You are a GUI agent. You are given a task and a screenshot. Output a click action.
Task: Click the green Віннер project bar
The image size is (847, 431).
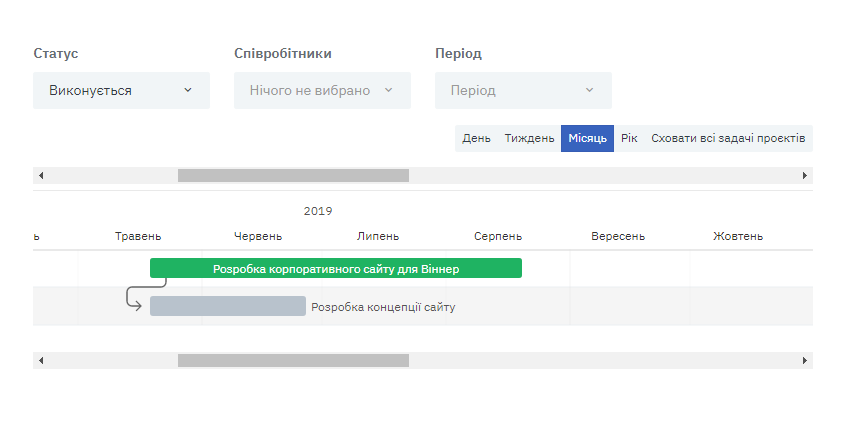point(336,268)
